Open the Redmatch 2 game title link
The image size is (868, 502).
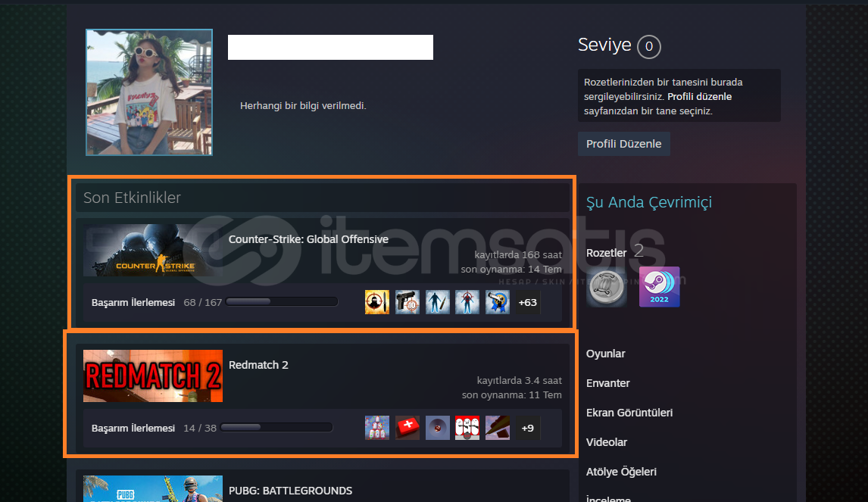click(x=258, y=365)
